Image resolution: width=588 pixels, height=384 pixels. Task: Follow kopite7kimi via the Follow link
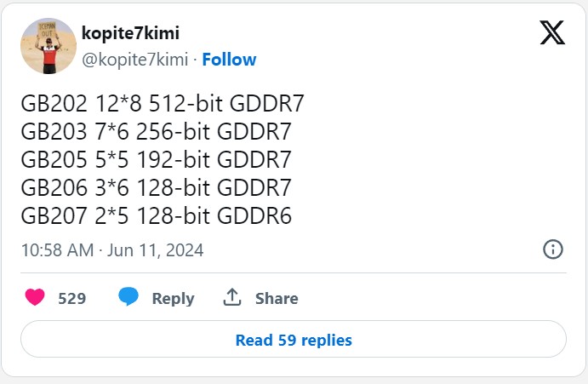229,60
